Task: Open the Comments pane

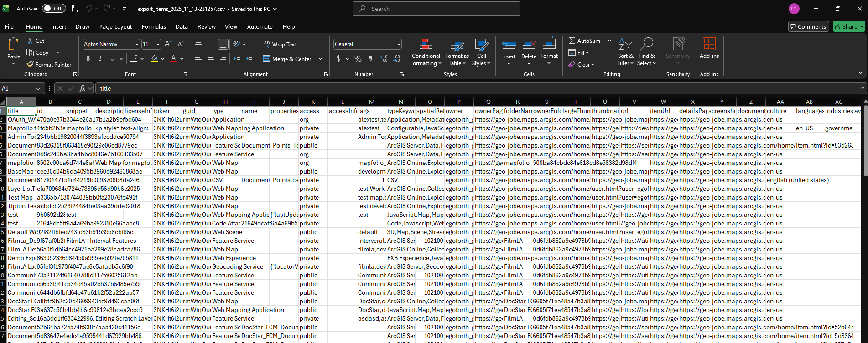Action: pyautogui.click(x=808, y=27)
